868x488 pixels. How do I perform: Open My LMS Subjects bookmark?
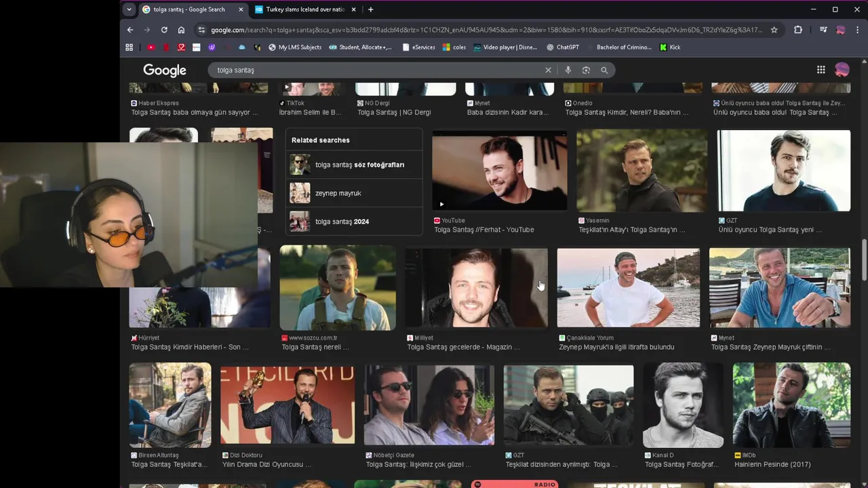pos(295,47)
